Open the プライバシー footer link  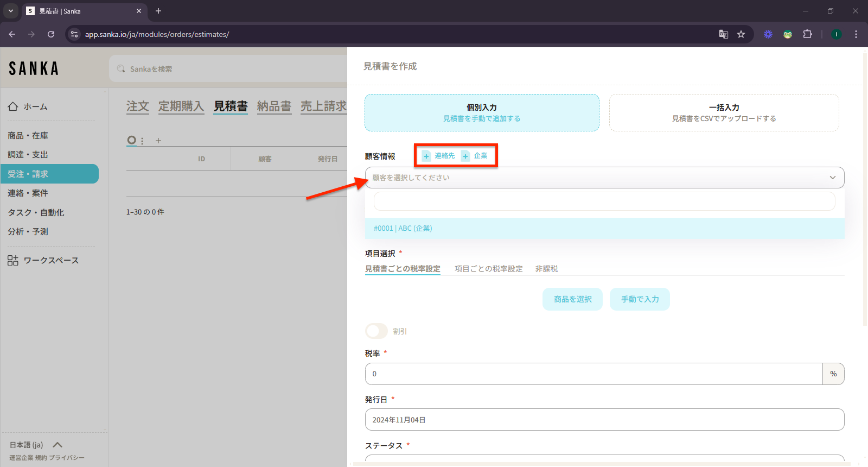click(x=67, y=458)
